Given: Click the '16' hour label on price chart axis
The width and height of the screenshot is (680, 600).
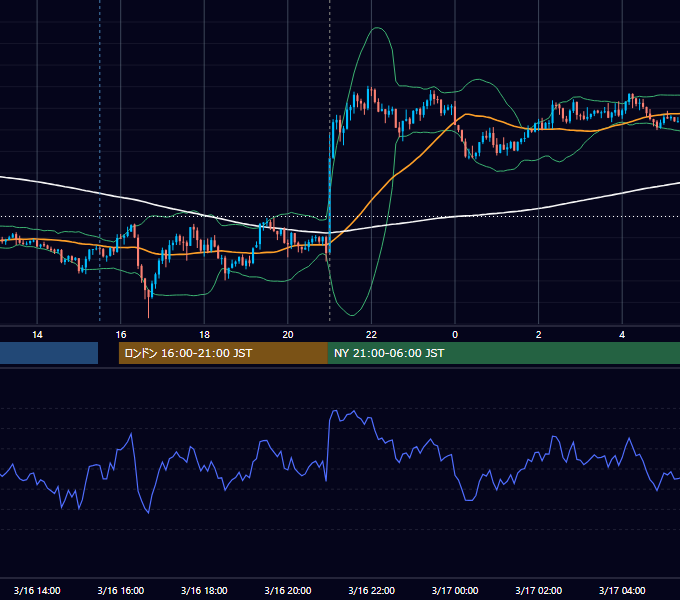Looking at the screenshot, I should (121, 335).
